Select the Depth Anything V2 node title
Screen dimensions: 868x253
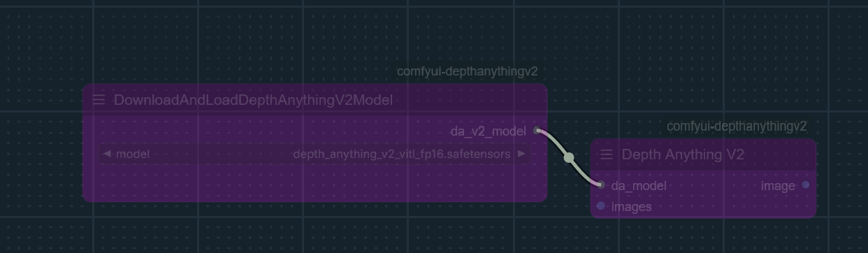[x=683, y=154]
